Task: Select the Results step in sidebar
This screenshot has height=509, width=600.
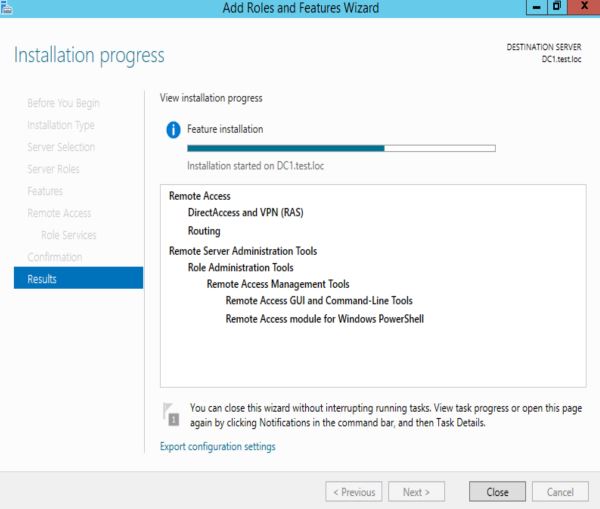Action: (x=78, y=278)
